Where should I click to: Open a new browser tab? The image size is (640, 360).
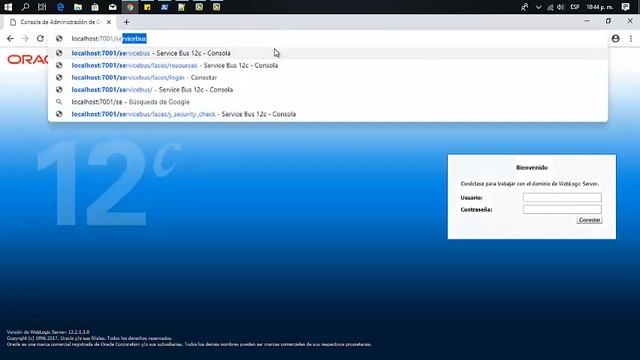127,22
